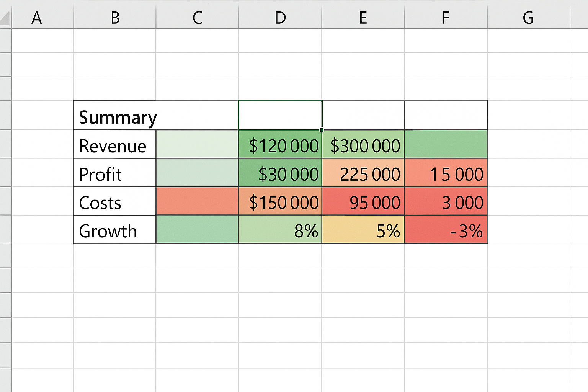588x392 pixels.
Task: Select column B header
Action: (x=115, y=18)
